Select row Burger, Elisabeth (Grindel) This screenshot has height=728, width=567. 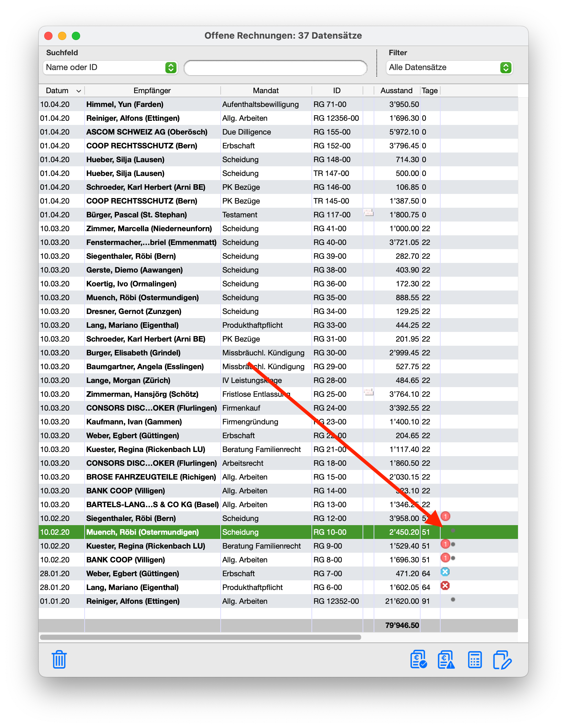point(278,353)
